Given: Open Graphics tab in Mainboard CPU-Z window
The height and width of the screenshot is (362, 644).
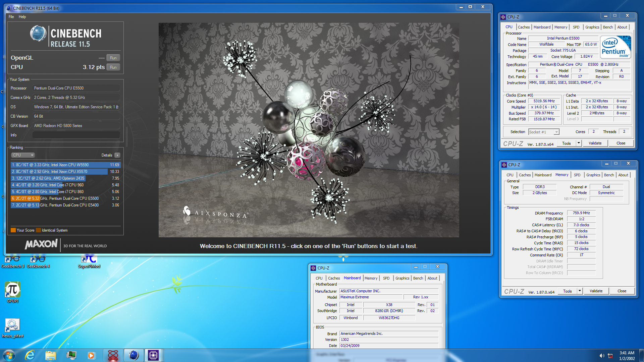Looking at the screenshot, I should pyautogui.click(x=402, y=278).
